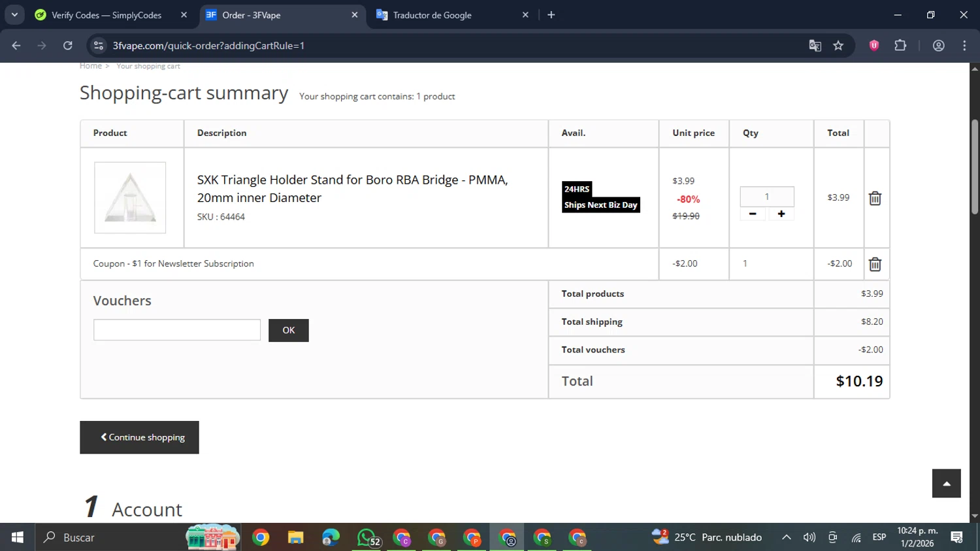Viewport: 980px width, 551px height.
Task: Open WhatsApp from taskbar
Action: click(x=367, y=537)
